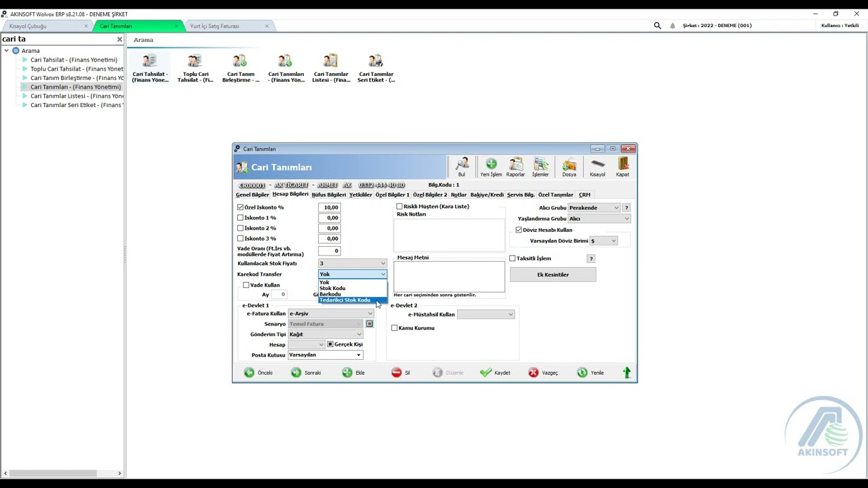Collapse the Arama tree node

click(6, 51)
